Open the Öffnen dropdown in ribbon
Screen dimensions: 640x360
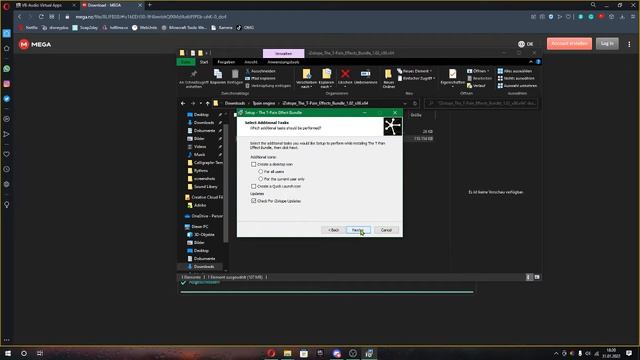pyautogui.click(x=478, y=71)
